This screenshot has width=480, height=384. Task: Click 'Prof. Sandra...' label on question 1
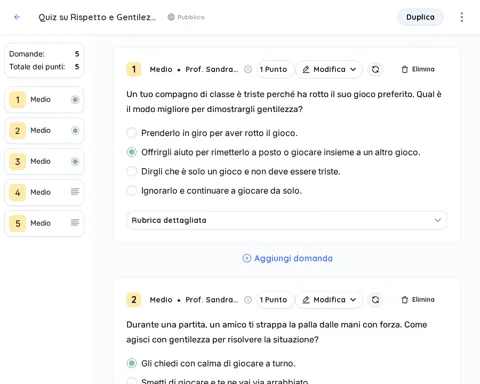click(x=212, y=69)
